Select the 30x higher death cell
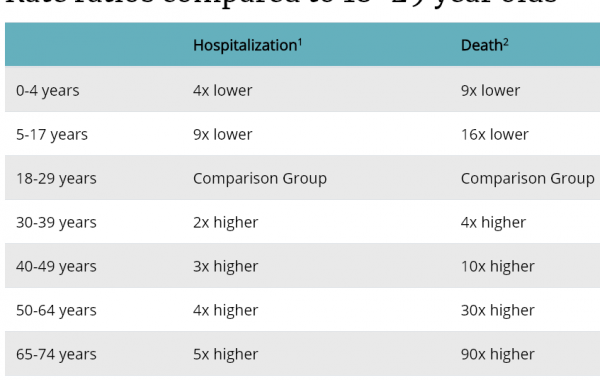Image resolution: width=600 pixels, height=380 pixels. (x=498, y=310)
